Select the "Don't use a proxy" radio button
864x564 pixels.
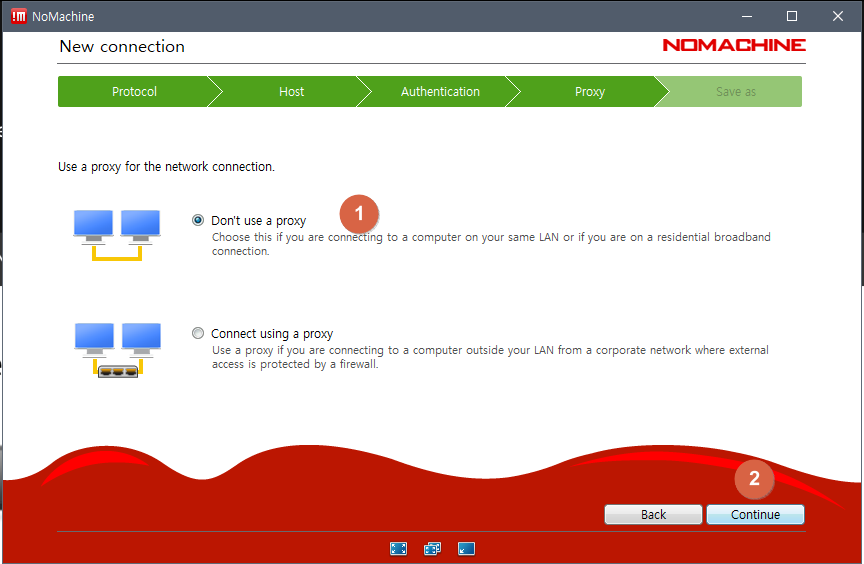coord(198,220)
